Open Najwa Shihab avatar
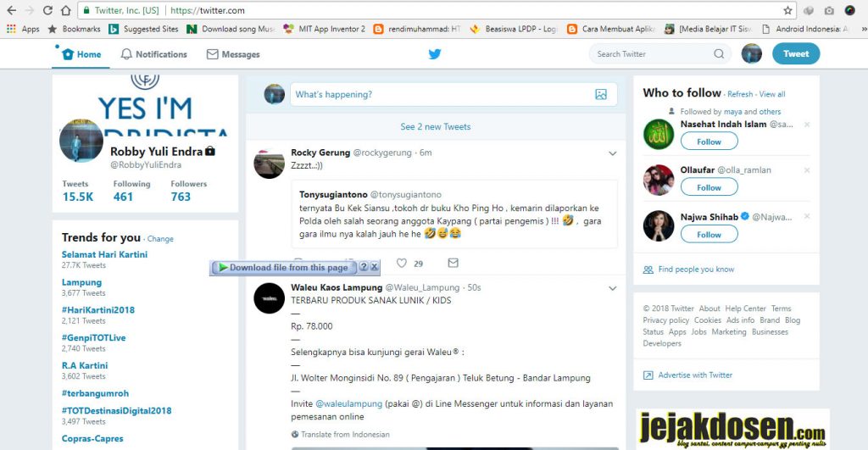The image size is (868, 450). (659, 225)
